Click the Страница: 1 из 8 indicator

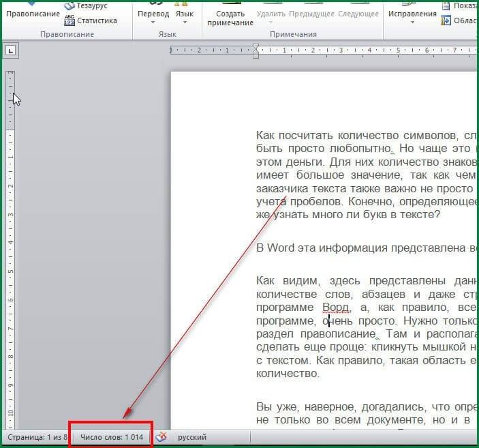click(37, 437)
